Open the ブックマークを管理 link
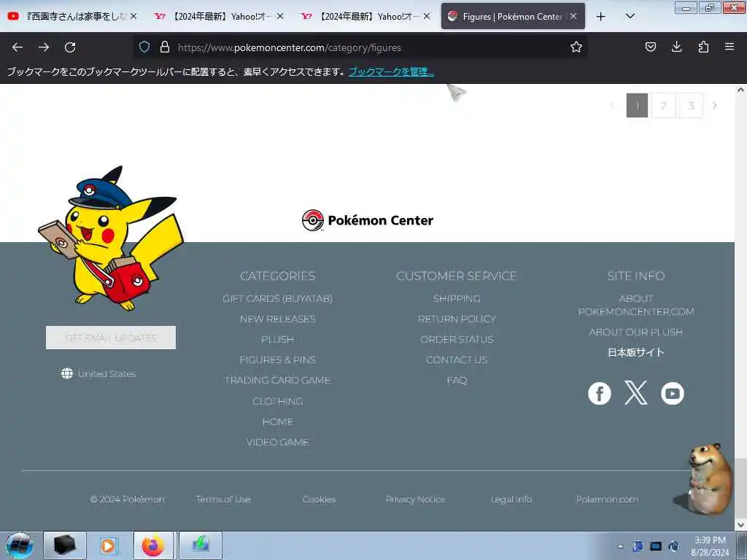 [x=391, y=72]
